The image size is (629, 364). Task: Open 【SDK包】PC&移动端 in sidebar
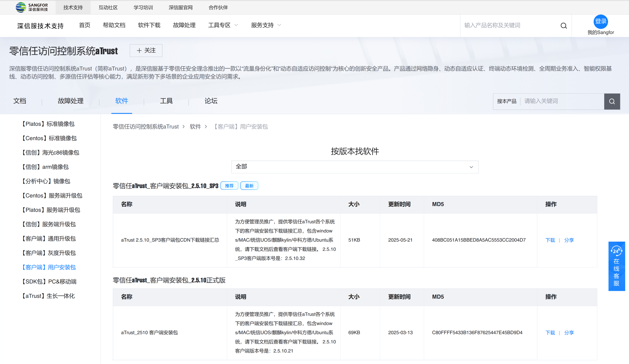pyautogui.click(x=48, y=281)
